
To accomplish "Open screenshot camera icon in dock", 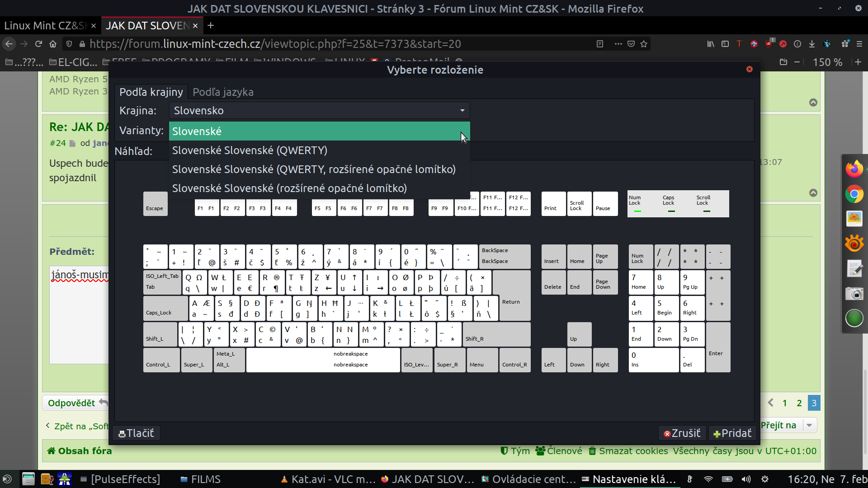I will pos(854,294).
